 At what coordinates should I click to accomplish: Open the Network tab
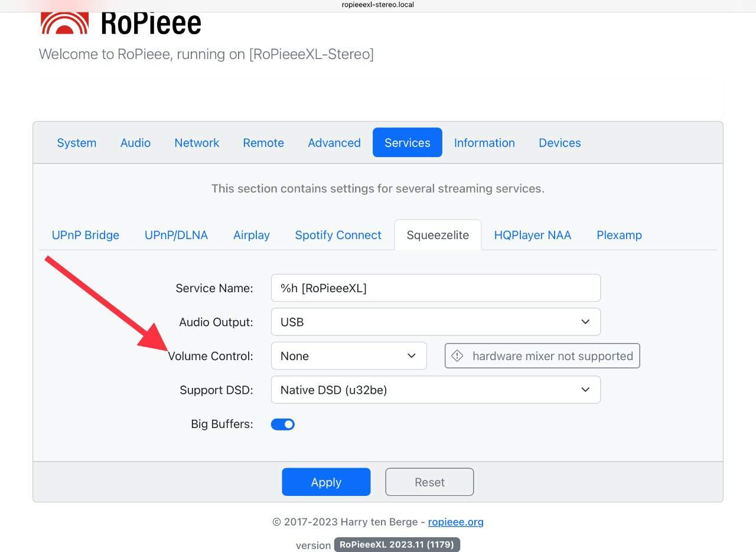(x=197, y=143)
